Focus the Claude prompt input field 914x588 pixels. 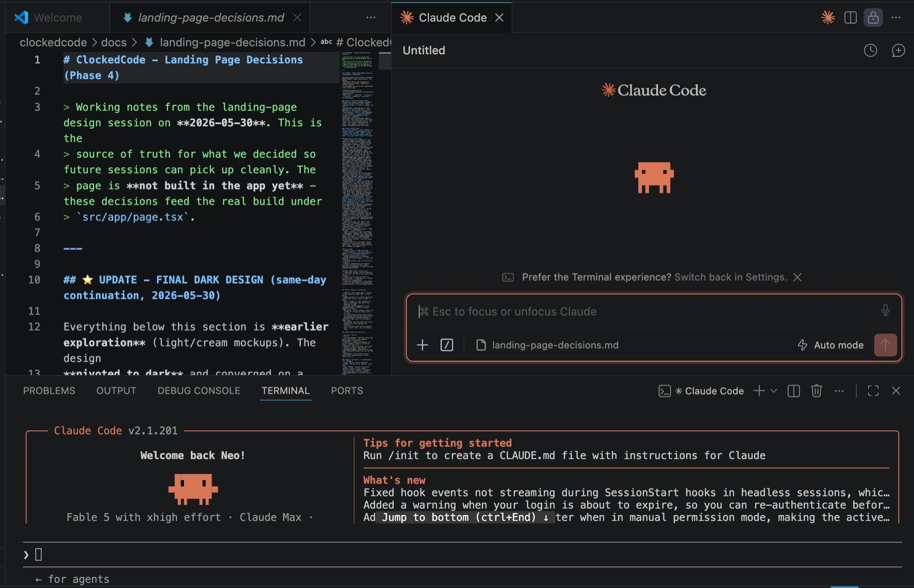[x=646, y=312]
